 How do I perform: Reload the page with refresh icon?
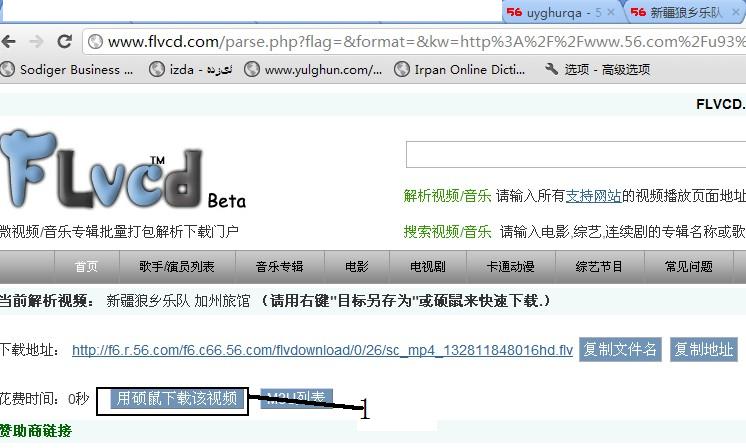[x=64, y=42]
